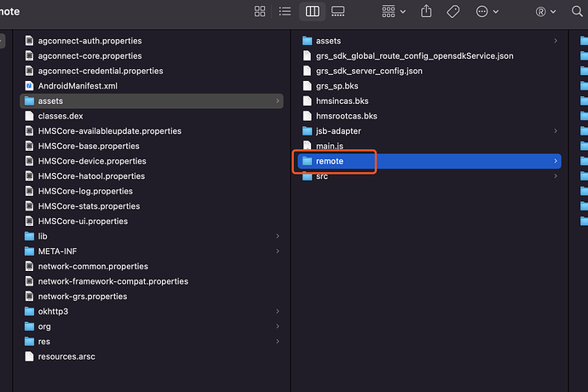Click the grs_sdk_server_config.json file icon
This screenshot has width=588, height=392.
click(x=308, y=71)
